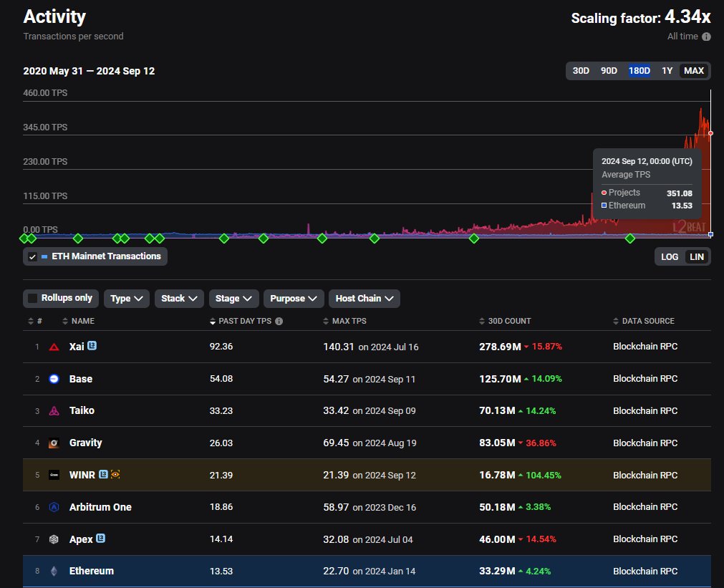Viewport: 724px width, 588px height.
Task: Open the Arbitrum One project page
Action: click(100, 507)
